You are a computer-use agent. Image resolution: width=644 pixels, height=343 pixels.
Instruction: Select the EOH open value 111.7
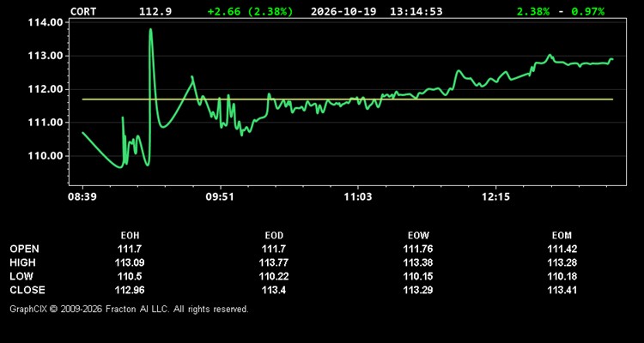(130, 249)
